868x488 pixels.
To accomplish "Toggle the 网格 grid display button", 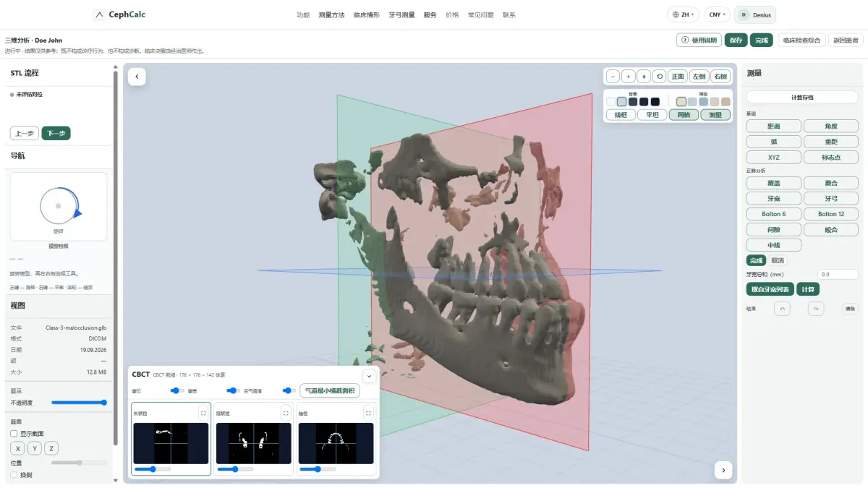I will [x=684, y=114].
